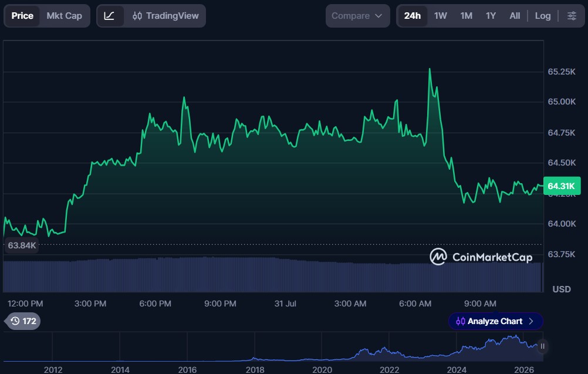Click the 3:00 AM time label
This screenshot has height=374, width=588.
[350, 304]
